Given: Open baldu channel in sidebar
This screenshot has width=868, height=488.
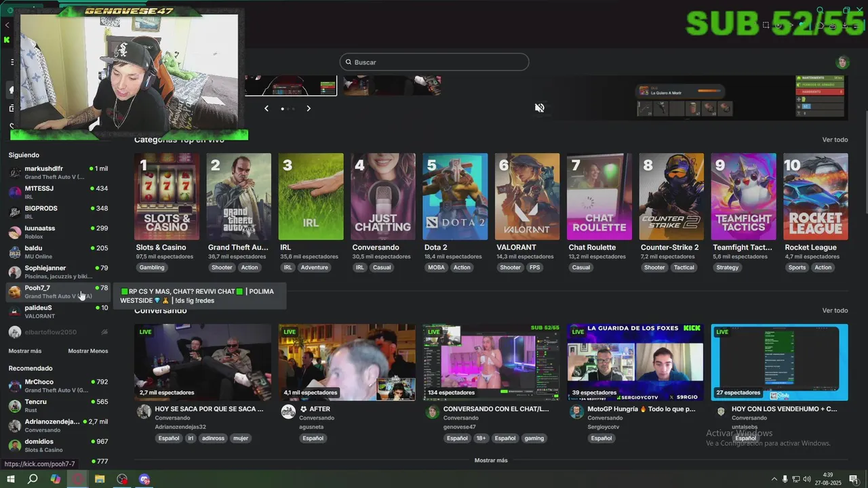Looking at the screenshot, I should tap(58, 251).
